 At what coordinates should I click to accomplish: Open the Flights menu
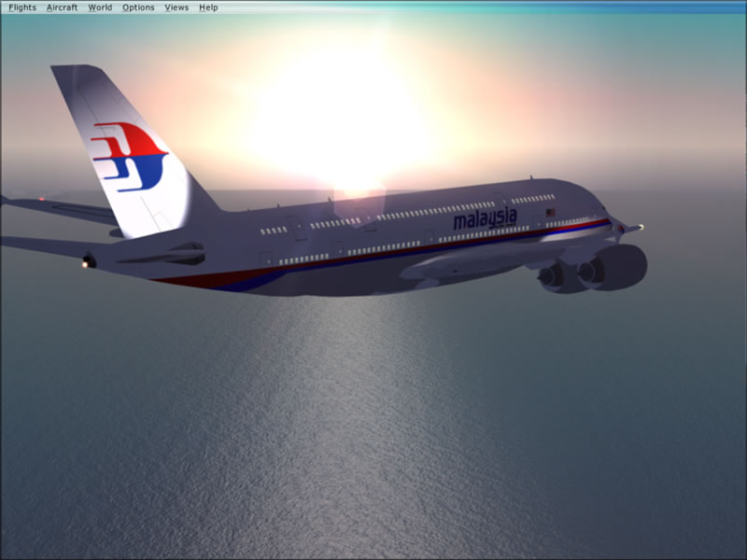22,7
